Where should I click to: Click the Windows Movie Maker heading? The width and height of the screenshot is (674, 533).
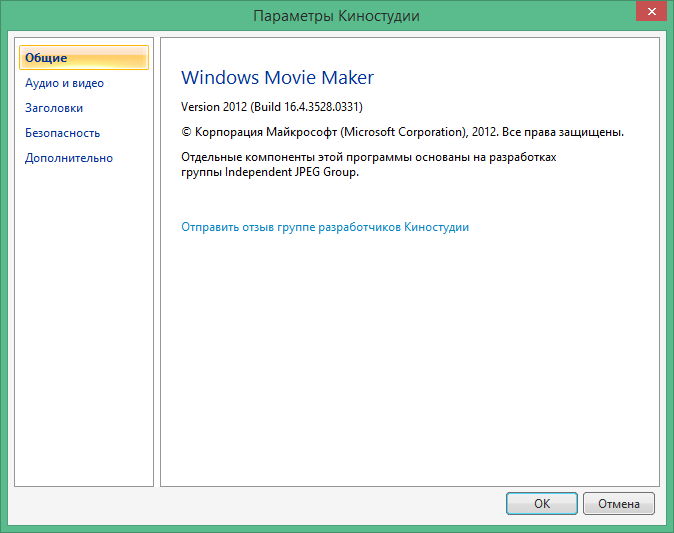[277, 78]
